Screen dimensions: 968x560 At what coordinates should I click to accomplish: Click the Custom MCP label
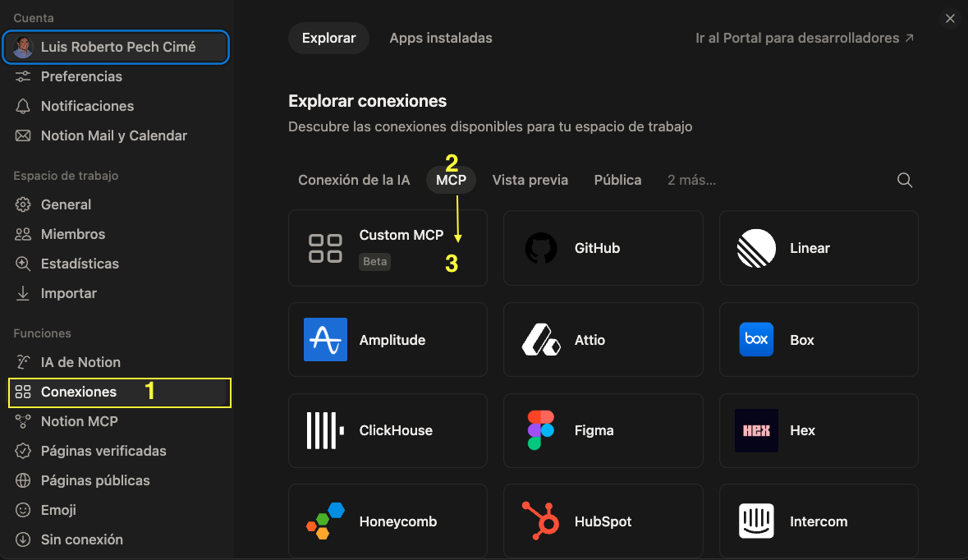pyautogui.click(x=401, y=235)
